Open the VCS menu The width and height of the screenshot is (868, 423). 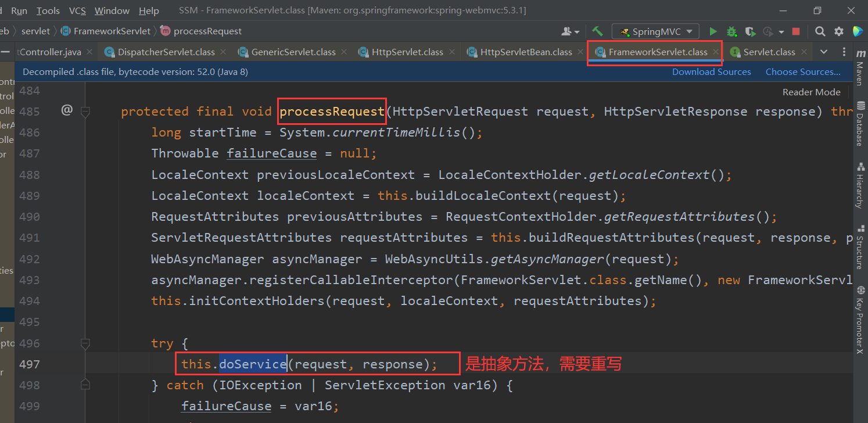pyautogui.click(x=77, y=10)
